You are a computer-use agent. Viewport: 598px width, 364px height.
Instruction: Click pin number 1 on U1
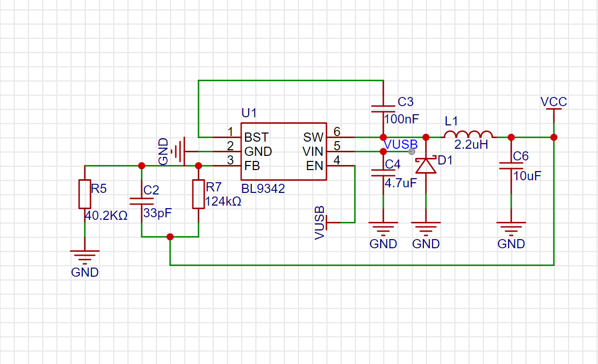230,131
